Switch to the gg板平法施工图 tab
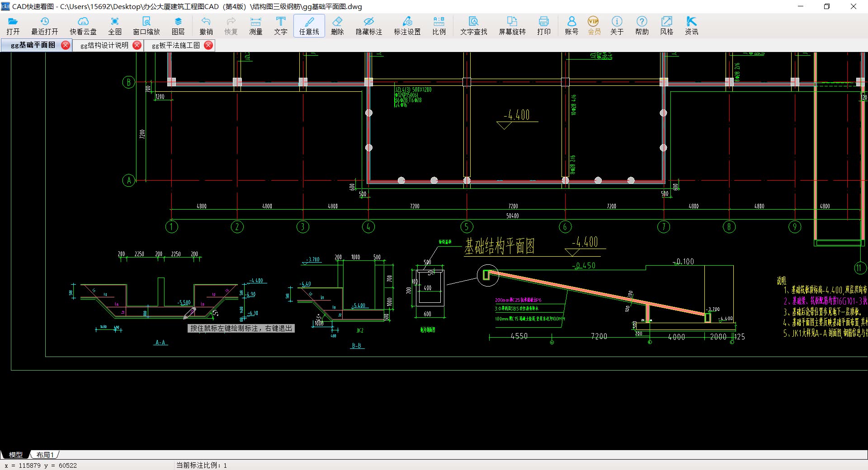The image size is (868, 470). [x=176, y=45]
